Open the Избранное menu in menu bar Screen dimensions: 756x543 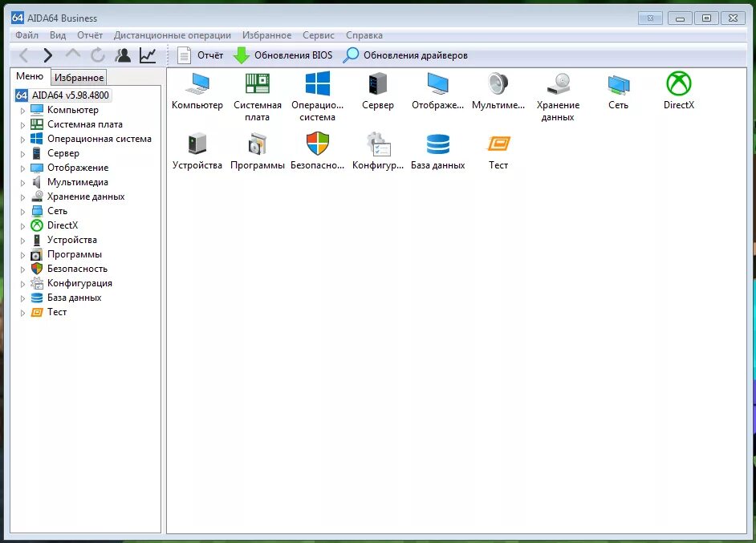(x=266, y=35)
